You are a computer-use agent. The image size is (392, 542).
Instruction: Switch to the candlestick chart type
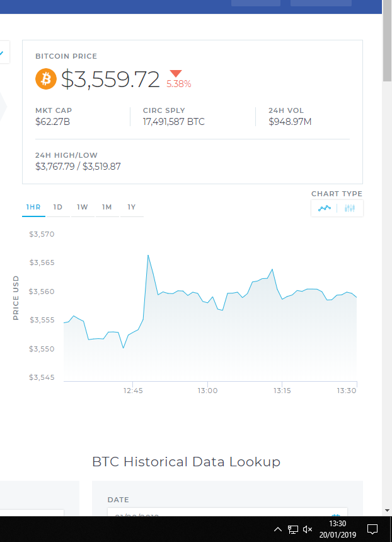(350, 208)
